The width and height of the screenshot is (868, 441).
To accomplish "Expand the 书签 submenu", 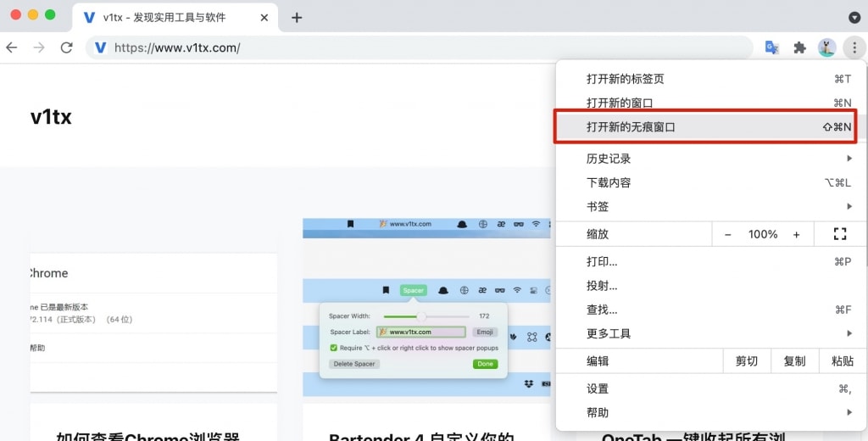I will pyautogui.click(x=711, y=207).
